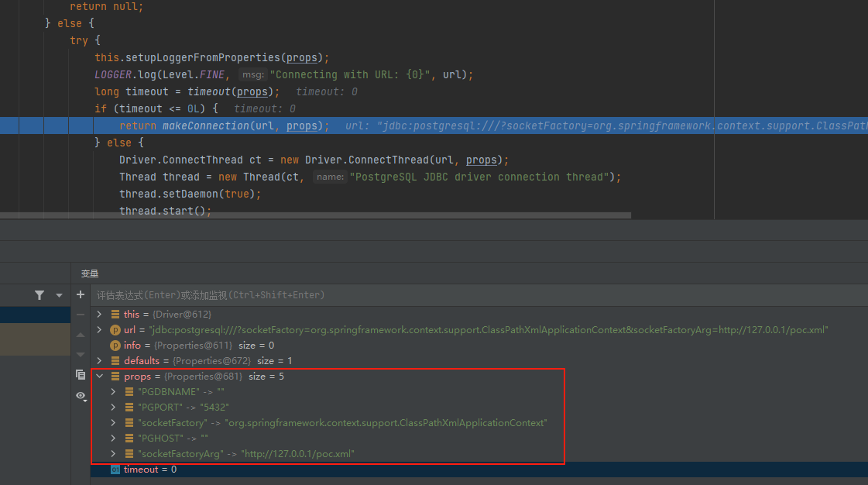
Task: Toggle watches view with glasses icon
Action: pyautogui.click(x=81, y=396)
